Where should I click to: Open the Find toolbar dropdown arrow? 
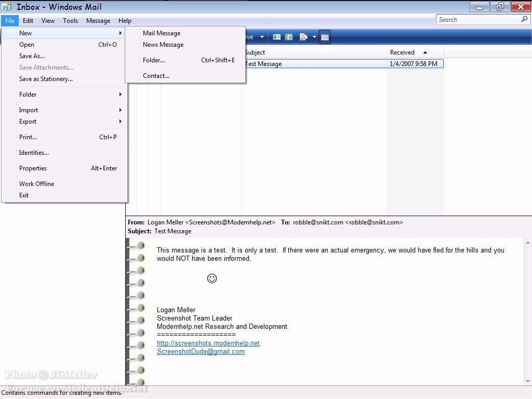click(x=314, y=37)
